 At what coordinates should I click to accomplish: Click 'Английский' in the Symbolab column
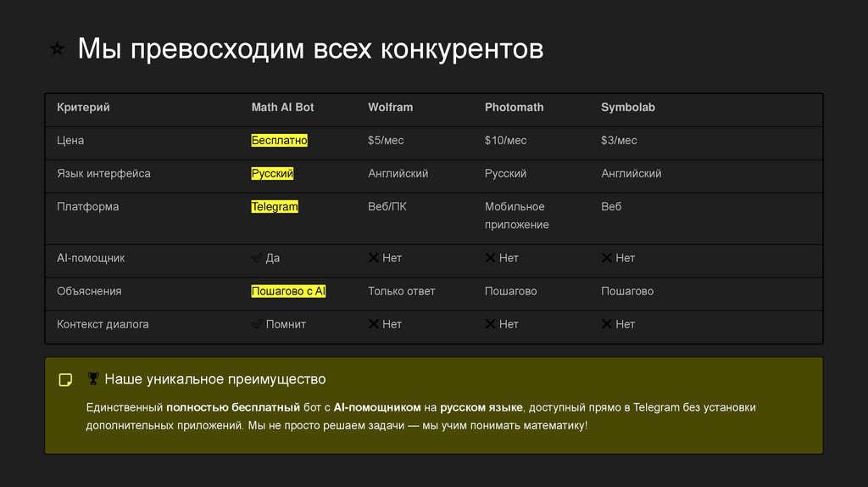click(x=631, y=173)
